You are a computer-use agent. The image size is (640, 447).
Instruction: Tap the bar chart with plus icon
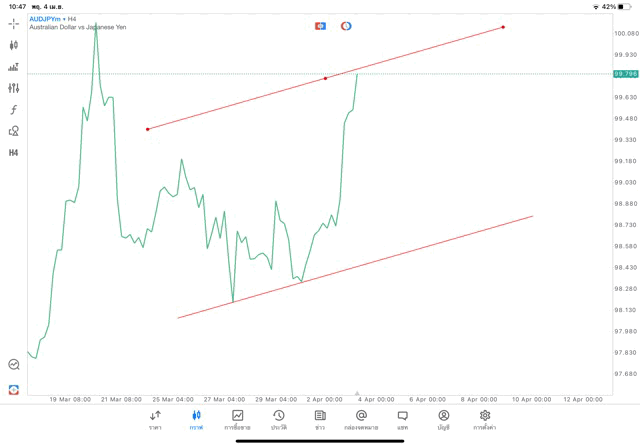(14, 67)
